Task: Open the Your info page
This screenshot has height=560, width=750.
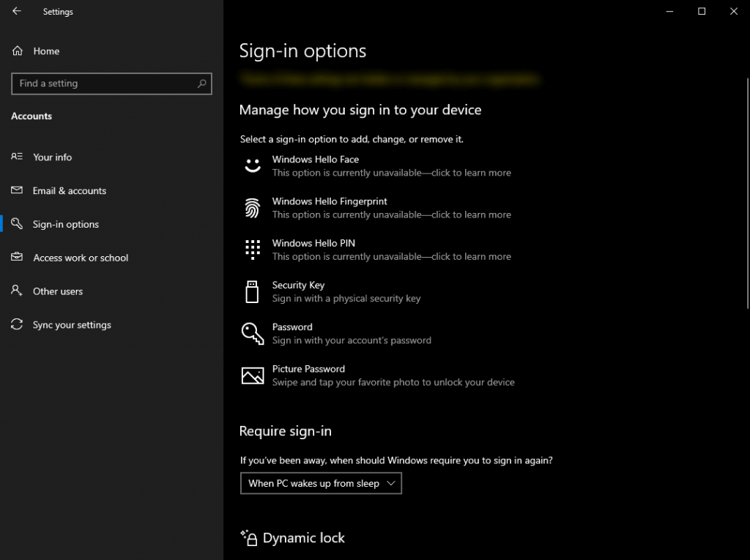Action: pos(111,157)
